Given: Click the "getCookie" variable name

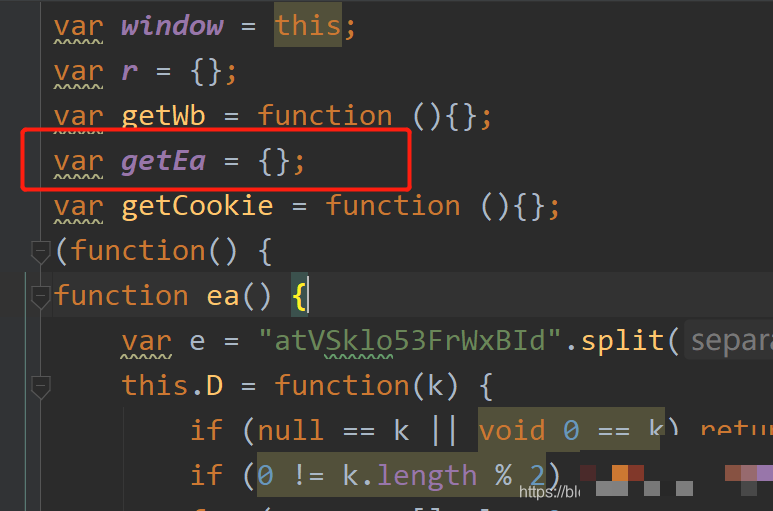Looking at the screenshot, I should pos(197,206).
